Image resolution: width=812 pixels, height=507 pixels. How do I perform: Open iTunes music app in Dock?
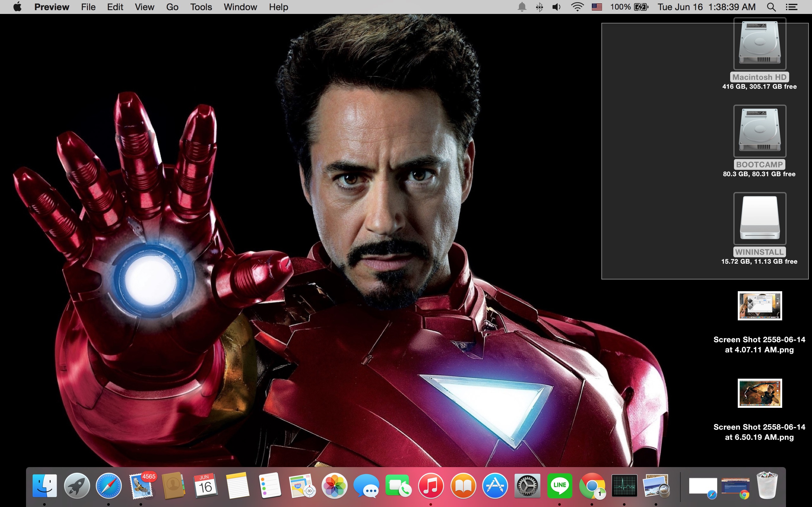[x=431, y=485]
